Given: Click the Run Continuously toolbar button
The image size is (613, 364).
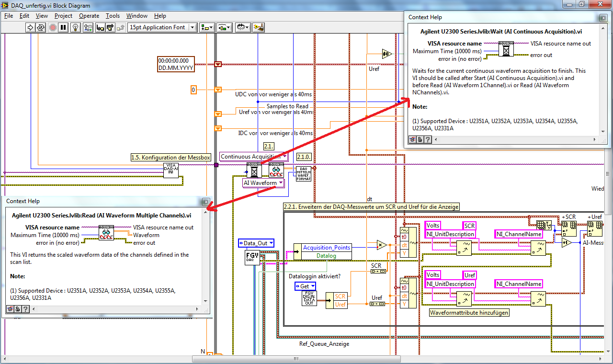Looking at the screenshot, I should (41, 27).
